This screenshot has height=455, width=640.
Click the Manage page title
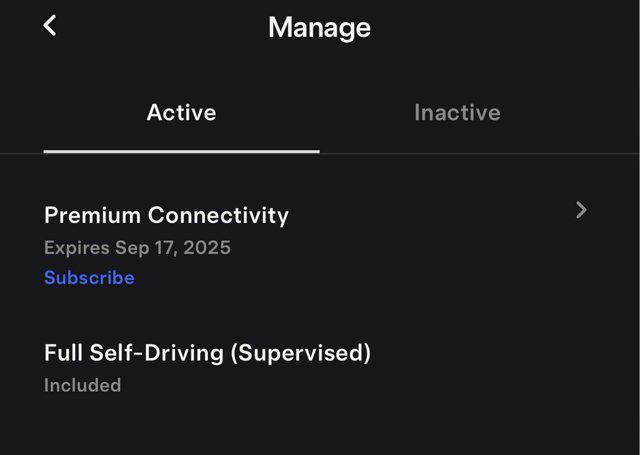319,27
